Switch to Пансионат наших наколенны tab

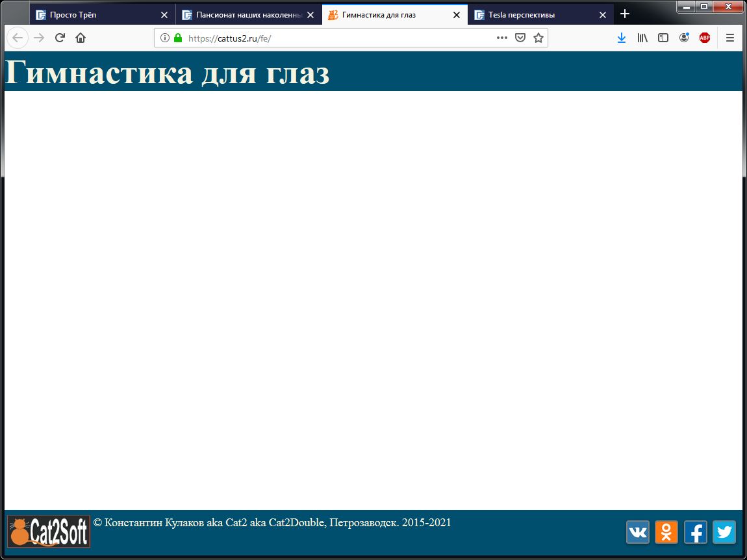(x=249, y=15)
